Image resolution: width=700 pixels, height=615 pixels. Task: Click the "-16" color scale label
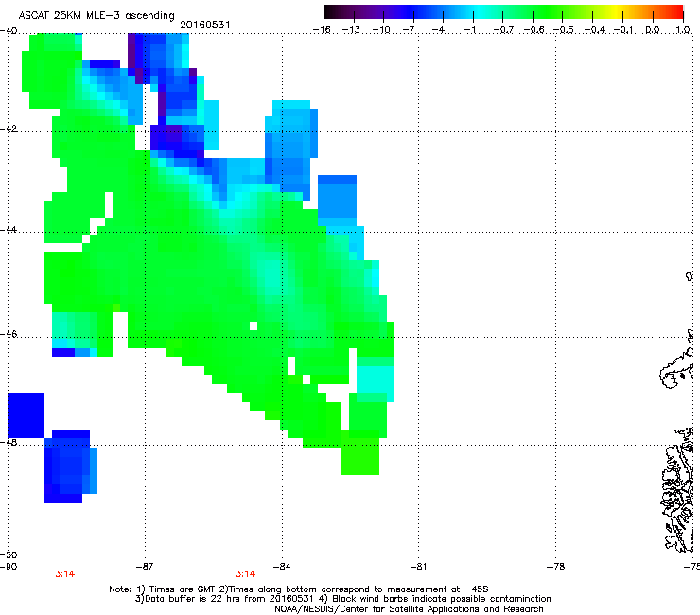[x=322, y=30]
